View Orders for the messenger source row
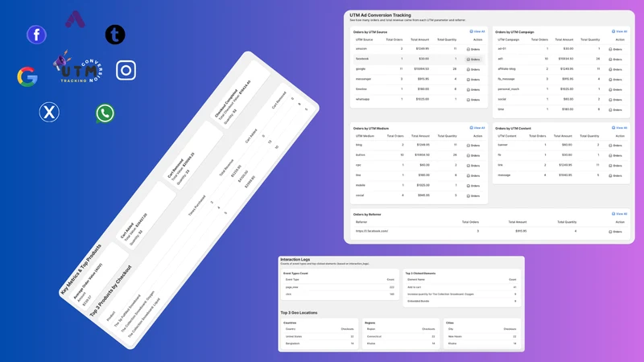The width and height of the screenshot is (644, 362). [x=473, y=80]
